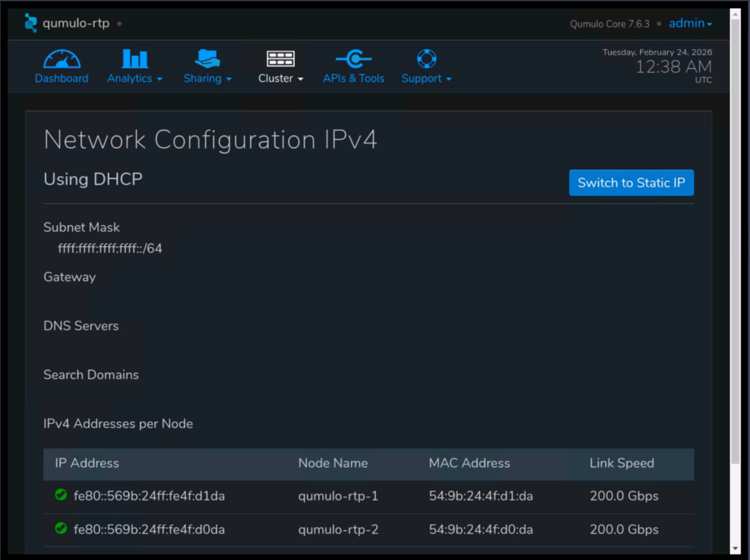
Task: Click green status check for qumulo-rtp-1
Action: click(61, 495)
